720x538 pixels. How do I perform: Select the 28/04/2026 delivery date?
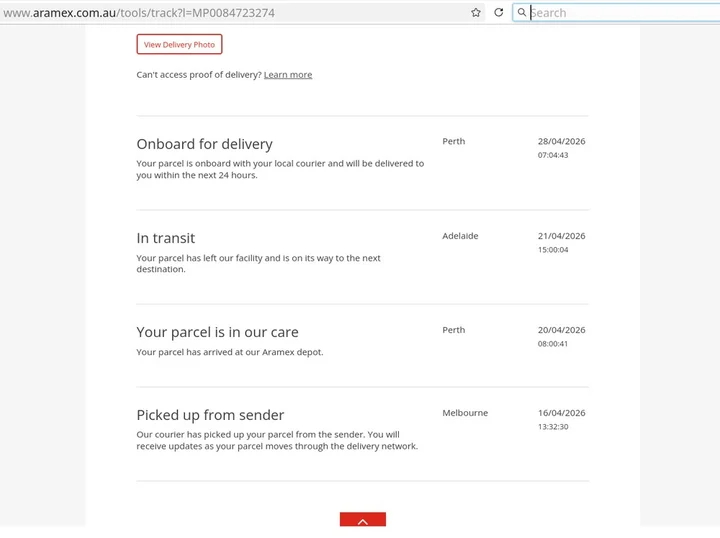[x=562, y=141]
